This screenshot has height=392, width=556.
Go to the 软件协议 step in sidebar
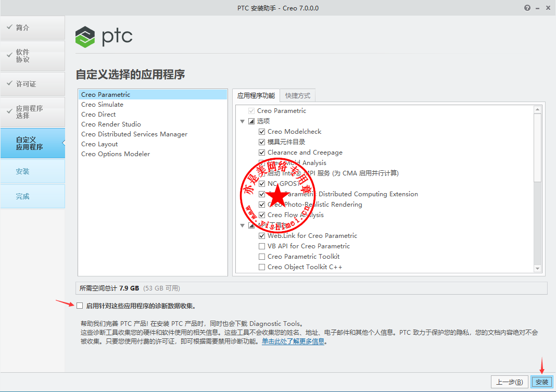33,56
